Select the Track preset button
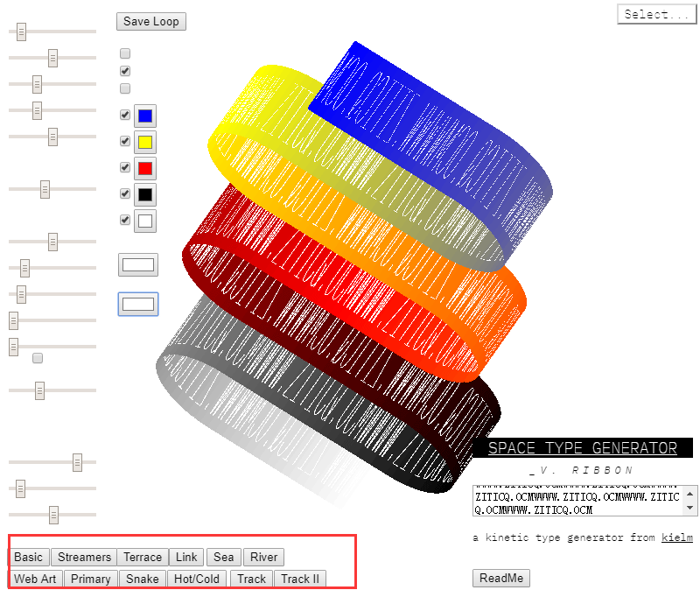 (x=251, y=579)
